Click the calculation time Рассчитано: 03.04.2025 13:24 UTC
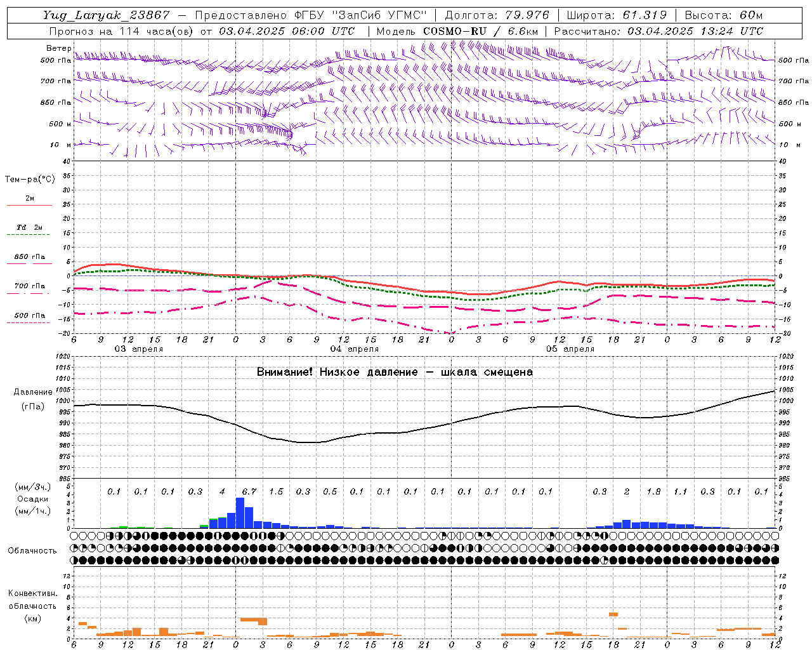Image resolution: width=812 pixels, height=650 pixels. click(x=659, y=31)
